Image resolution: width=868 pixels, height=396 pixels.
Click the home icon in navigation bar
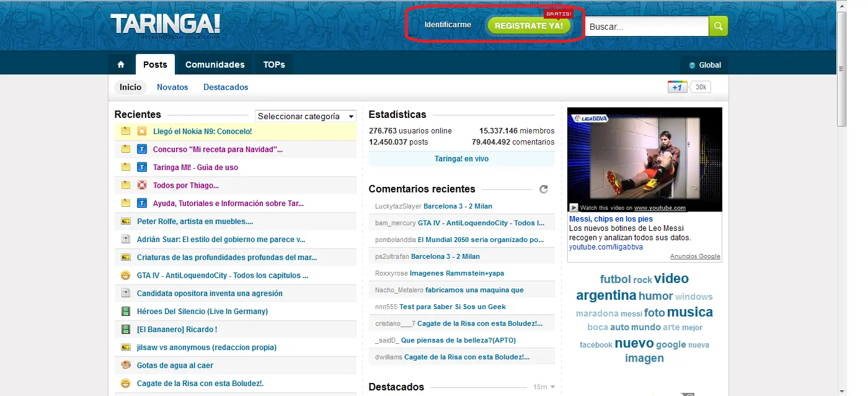pyautogui.click(x=121, y=65)
